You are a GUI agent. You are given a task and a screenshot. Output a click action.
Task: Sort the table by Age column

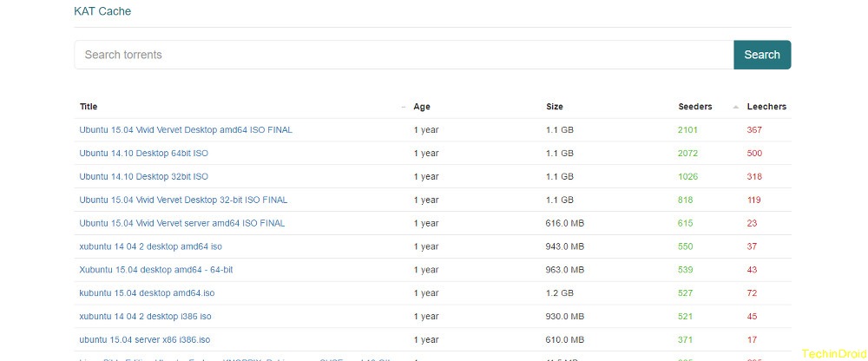click(x=422, y=107)
